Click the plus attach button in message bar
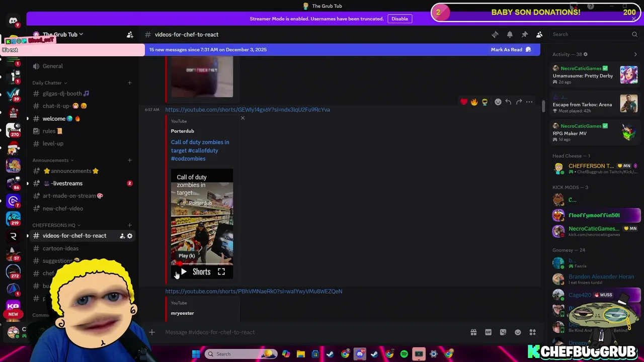This screenshot has width=644, height=362. (x=151, y=332)
